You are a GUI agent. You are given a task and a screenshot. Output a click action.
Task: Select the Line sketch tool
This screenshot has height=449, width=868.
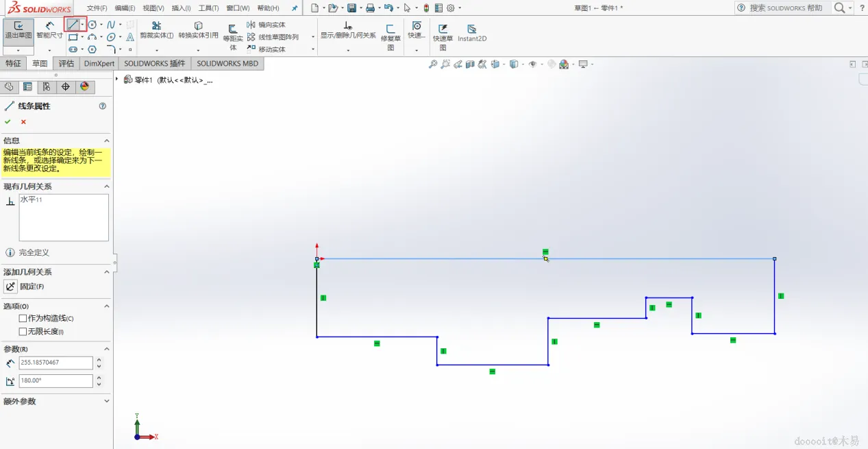coord(73,25)
